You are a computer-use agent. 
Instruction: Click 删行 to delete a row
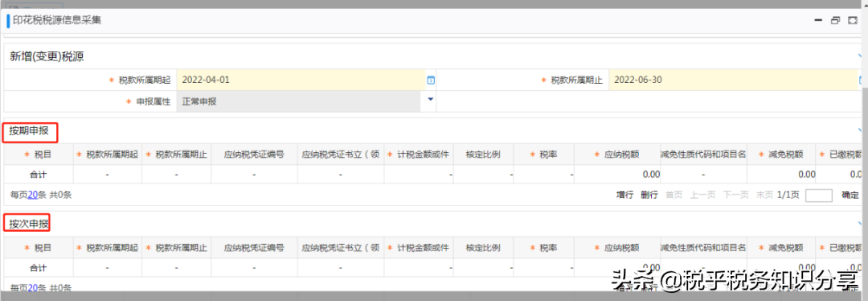649,195
